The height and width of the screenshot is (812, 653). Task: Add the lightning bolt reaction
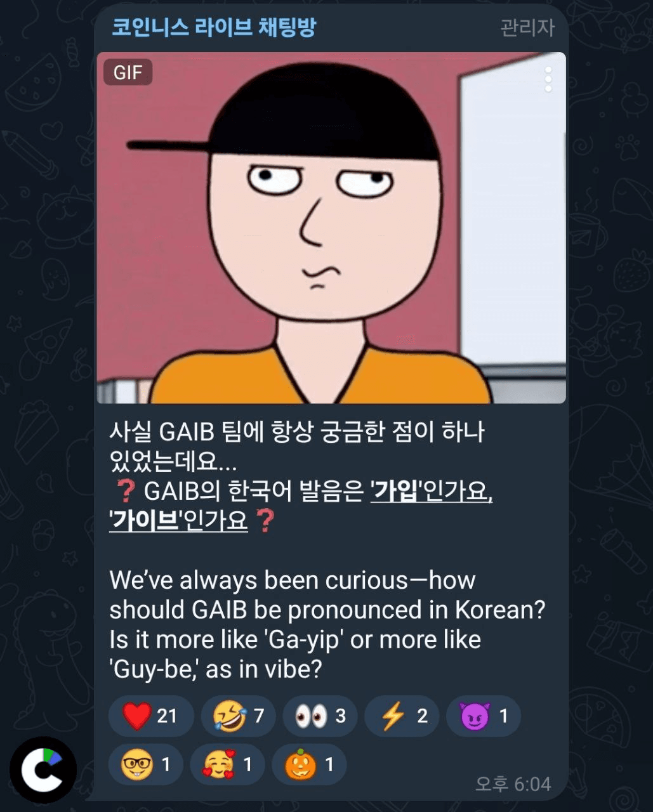point(402,716)
